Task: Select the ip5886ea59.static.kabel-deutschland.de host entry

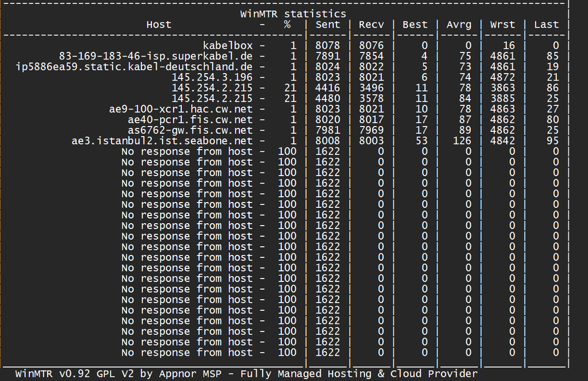Action: click(x=134, y=67)
